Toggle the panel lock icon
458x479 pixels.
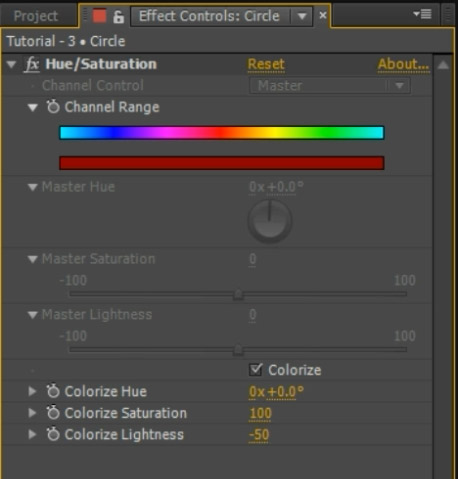(118, 17)
